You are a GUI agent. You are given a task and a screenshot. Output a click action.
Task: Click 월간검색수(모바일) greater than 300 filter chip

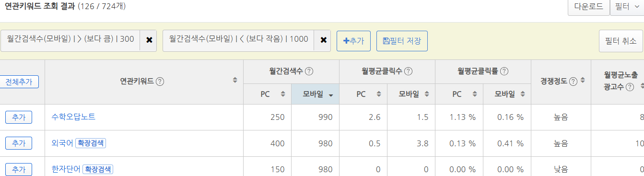click(x=70, y=40)
